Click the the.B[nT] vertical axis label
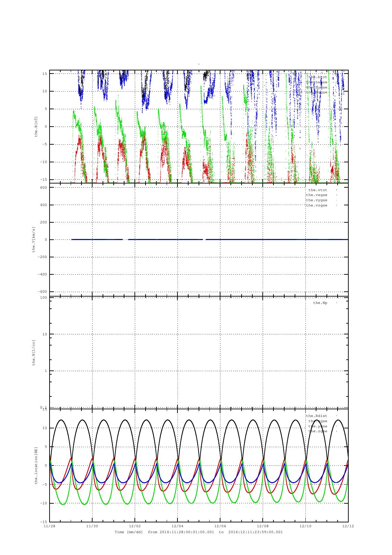The image size is (392, 555). [x=36, y=127]
